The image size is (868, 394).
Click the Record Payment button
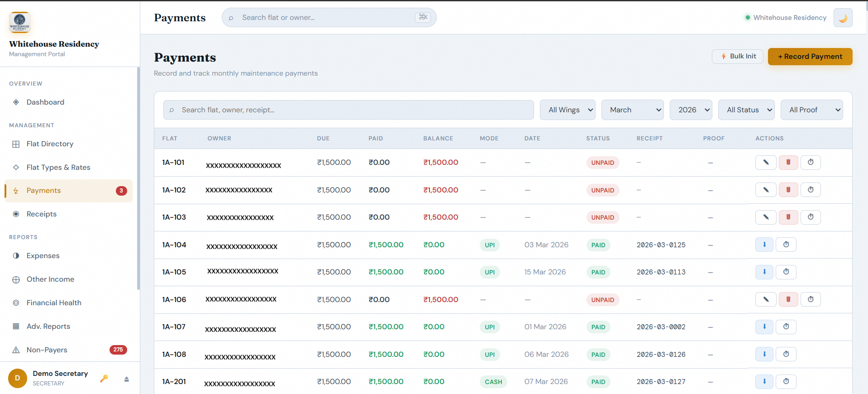coord(810,57)
